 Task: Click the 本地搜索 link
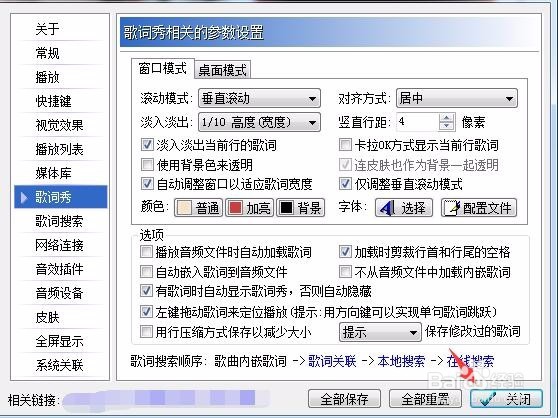pos(401,361)
